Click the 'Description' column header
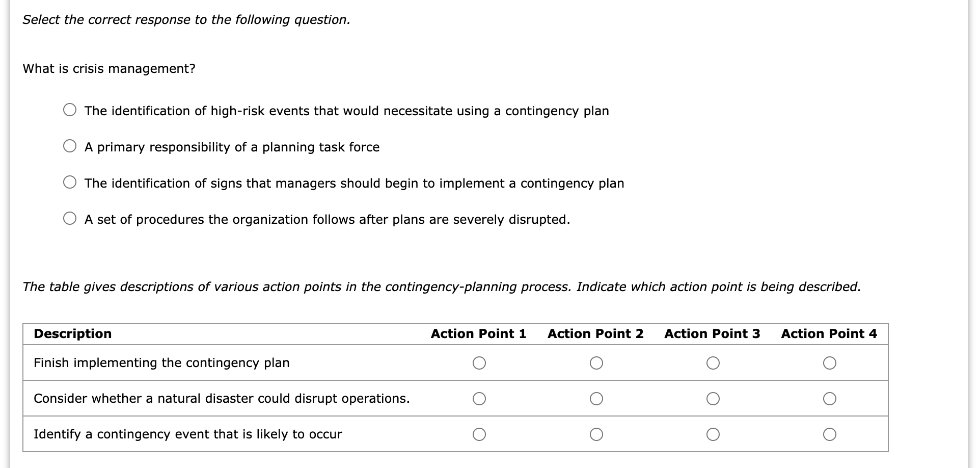The height and width of the screenshot is (468, 980). click(x=72, y=334)
